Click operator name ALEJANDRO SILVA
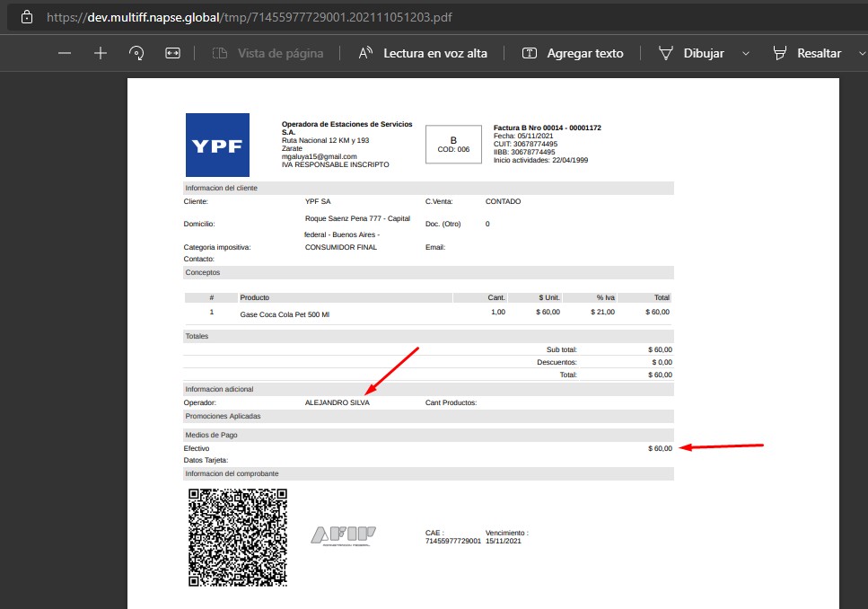 [x=337, y=403]
